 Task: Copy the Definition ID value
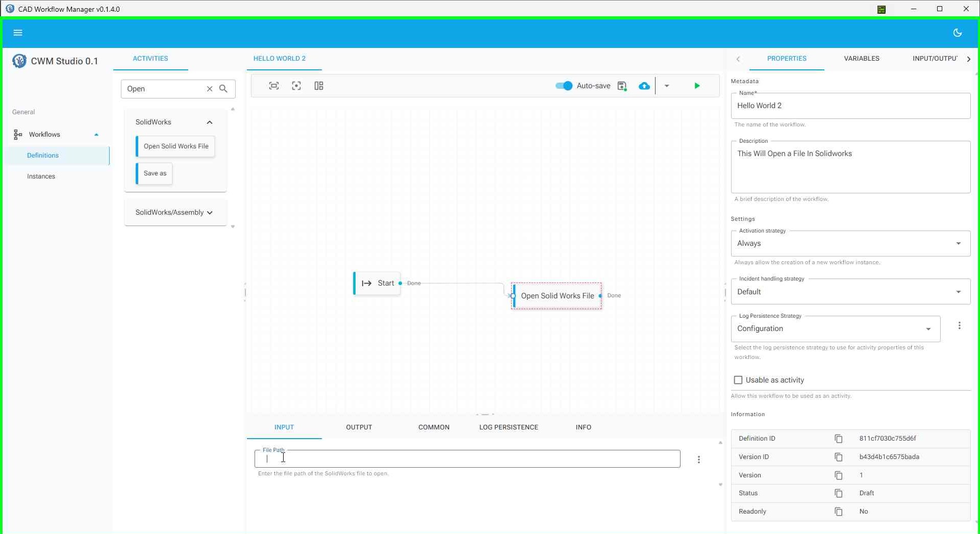click(x=838, y=439)
